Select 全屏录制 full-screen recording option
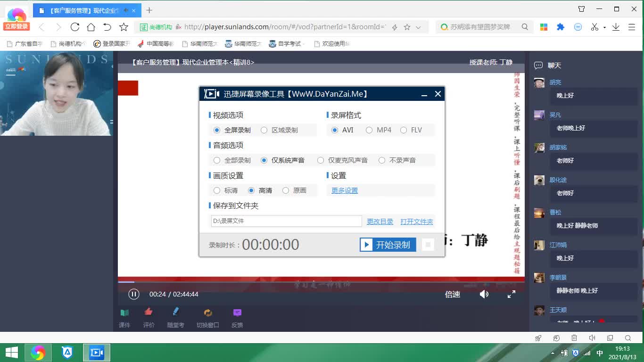The image size is (644, 362). [x=232, y=130]
